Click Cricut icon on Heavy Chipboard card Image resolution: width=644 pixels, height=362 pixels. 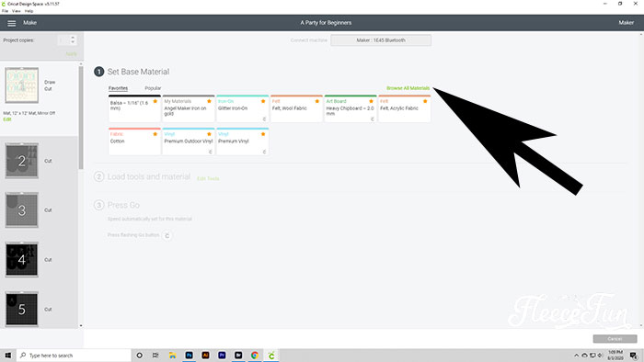point(372,119)
